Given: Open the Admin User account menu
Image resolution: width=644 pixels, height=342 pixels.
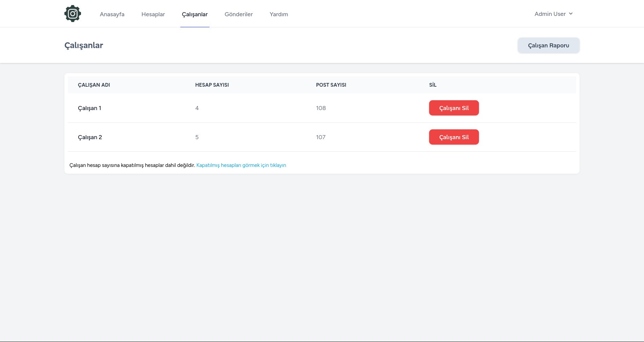Looking at the screenshot, I should point(550,14).
